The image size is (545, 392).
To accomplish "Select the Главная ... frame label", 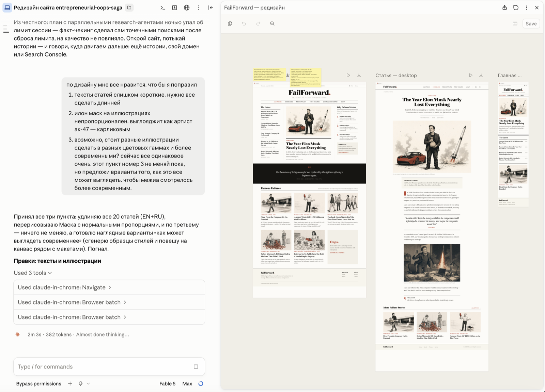I will tap(510, 76).
